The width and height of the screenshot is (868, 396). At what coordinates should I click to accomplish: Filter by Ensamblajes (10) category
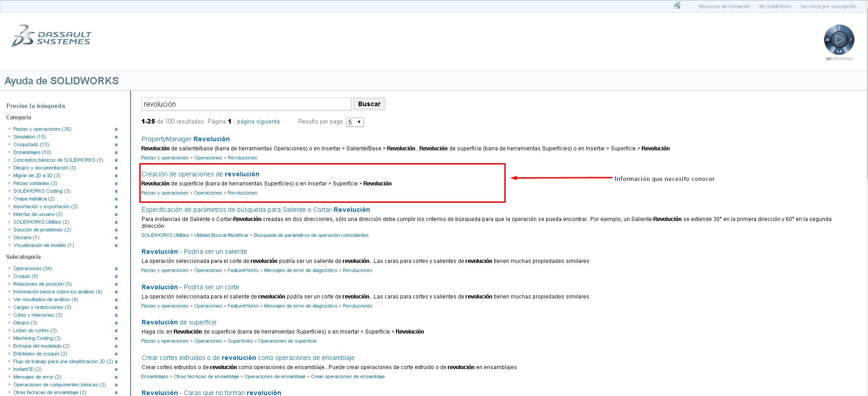[x=32, y=152]
